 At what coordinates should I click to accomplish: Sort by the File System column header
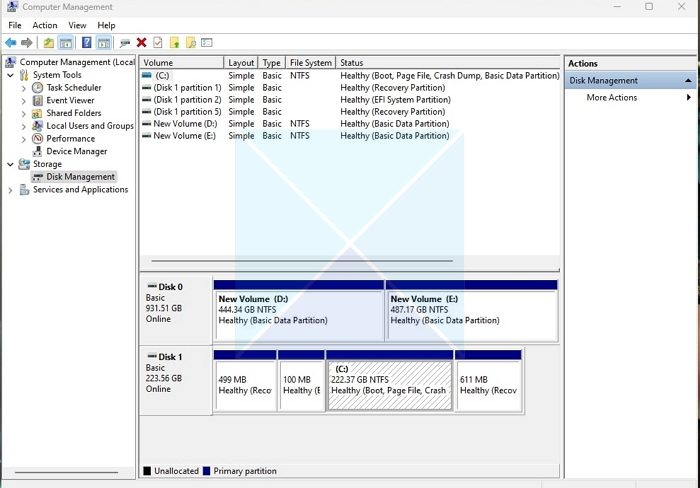(x=311, y=63)
